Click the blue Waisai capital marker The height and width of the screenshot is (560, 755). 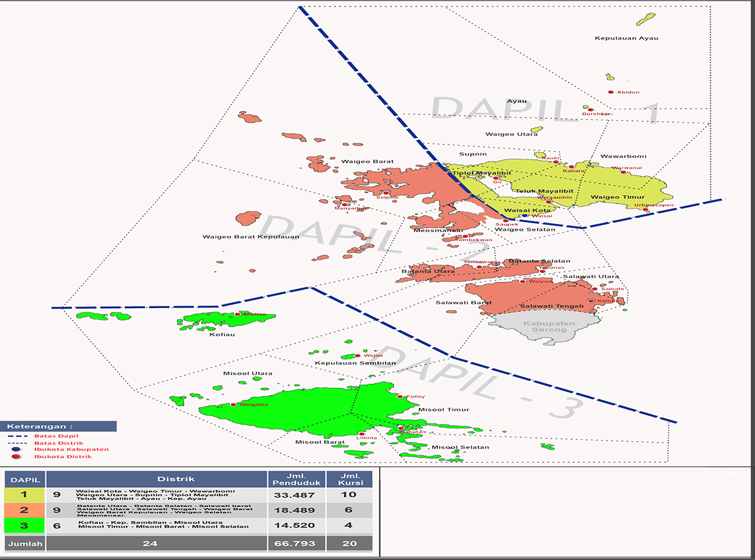tap(524, 215)
